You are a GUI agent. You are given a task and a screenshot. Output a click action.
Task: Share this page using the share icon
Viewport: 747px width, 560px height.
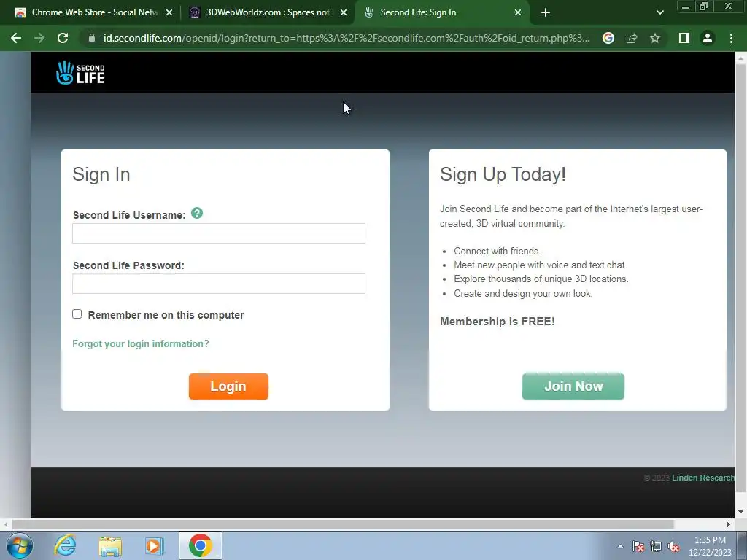pos(632,38)
